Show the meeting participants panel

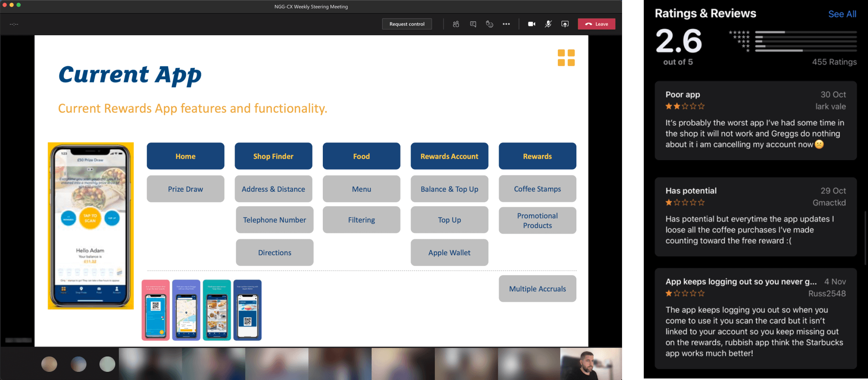pyautogui.click(x=456, y=24)
